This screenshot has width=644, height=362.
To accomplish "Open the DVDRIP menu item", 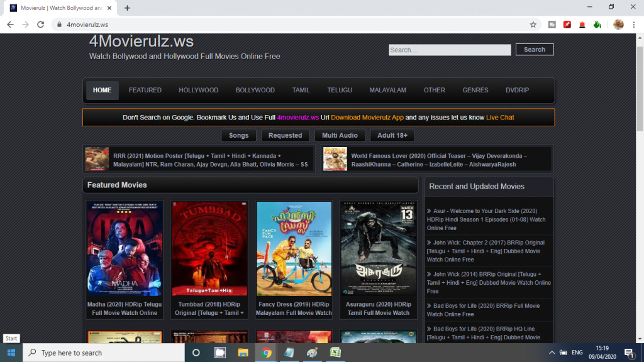I will tap(517, 90).
